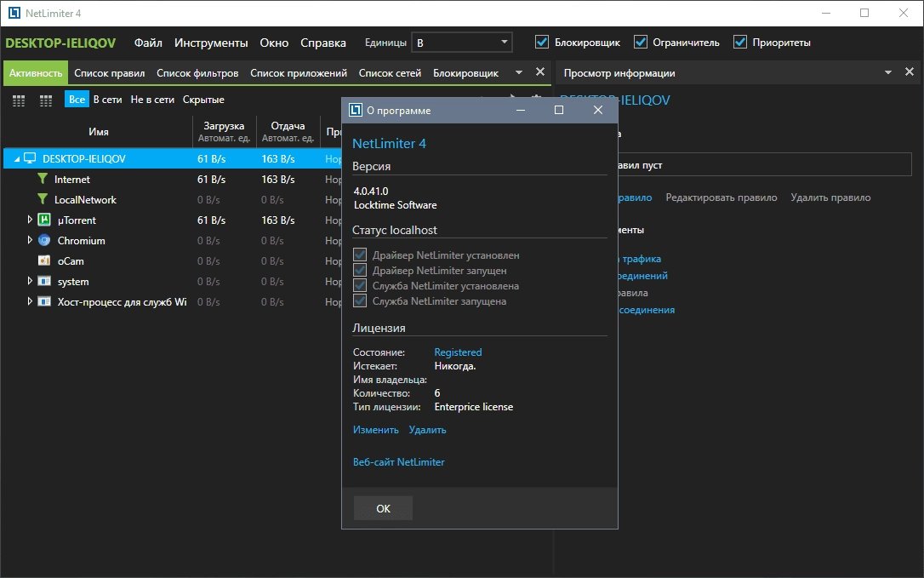
Task: Switch to the Блокировщик tab
Action: (465, 73)
